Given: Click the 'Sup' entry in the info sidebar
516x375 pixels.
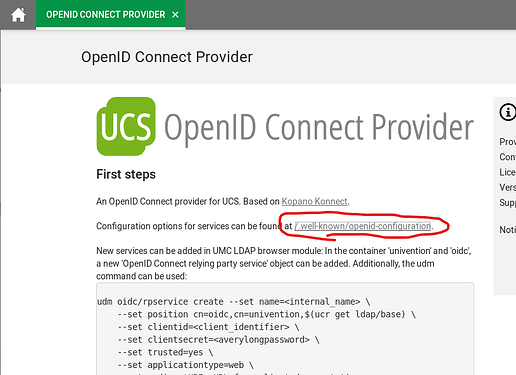Looking at the screenshot, I should tap(507, 203).
